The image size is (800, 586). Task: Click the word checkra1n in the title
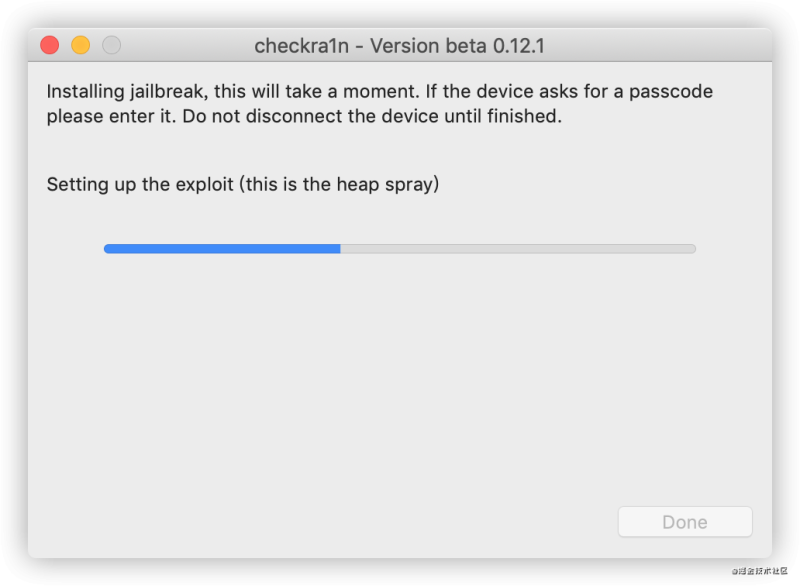(x=302, y=46)
